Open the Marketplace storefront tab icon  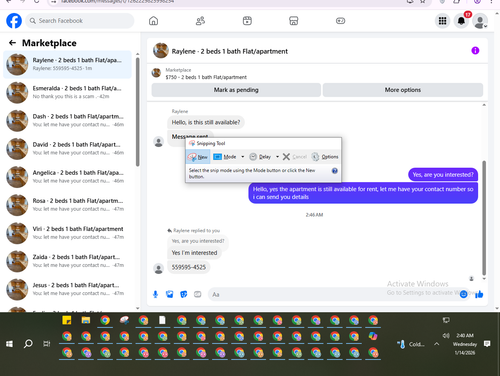(x=294, y=21)
